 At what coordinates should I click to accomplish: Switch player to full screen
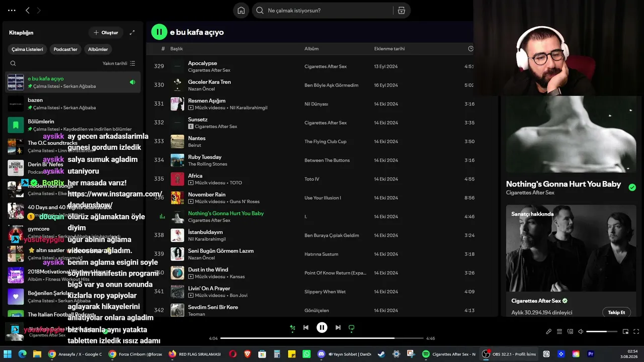(x=636, y=331)
